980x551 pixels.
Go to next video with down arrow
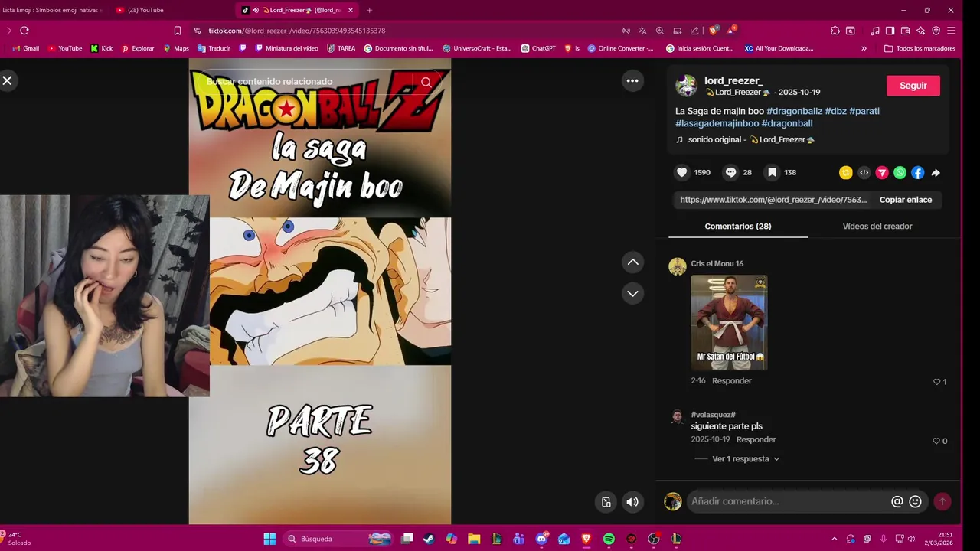point(632,293)
